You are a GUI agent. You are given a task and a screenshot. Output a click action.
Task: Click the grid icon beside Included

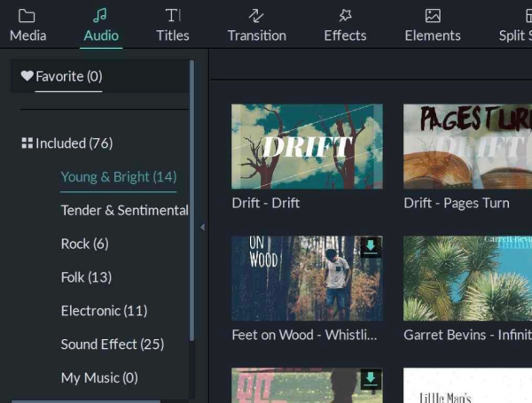[x=27, y=143]
